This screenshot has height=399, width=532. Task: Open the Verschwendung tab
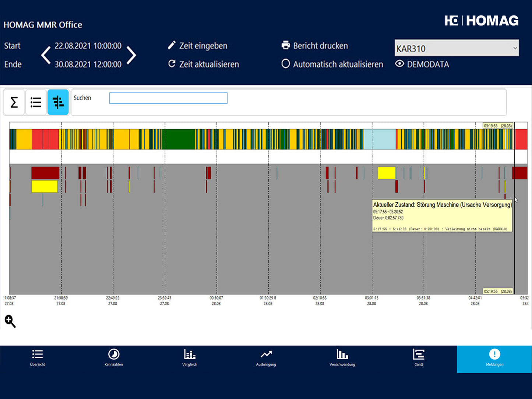(x=342, y=357)
